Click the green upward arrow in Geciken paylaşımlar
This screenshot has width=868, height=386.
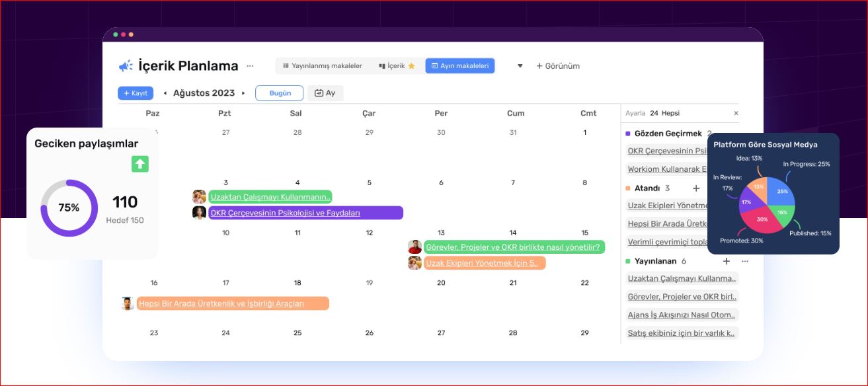(x=140, y=164)
